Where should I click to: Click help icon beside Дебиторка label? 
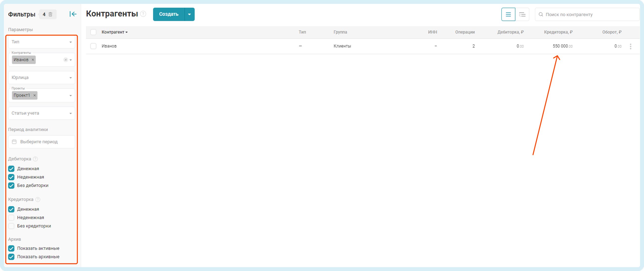pyautogui.click(x=35, y=159)
